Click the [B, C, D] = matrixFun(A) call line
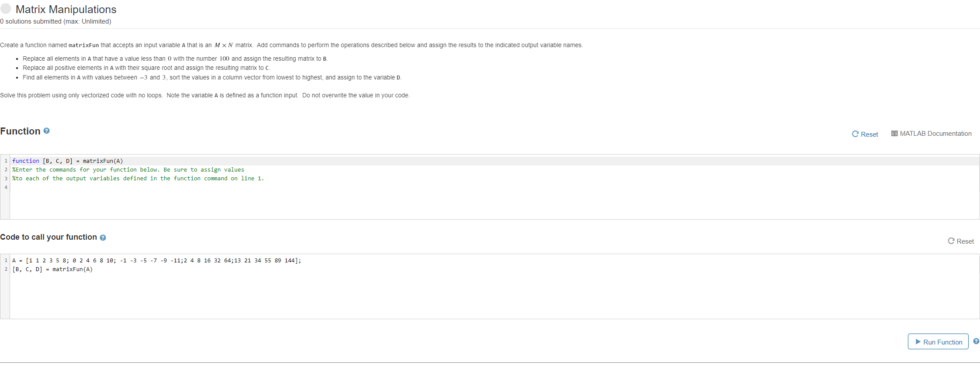 pyautogui.click(x=52, y=269)
